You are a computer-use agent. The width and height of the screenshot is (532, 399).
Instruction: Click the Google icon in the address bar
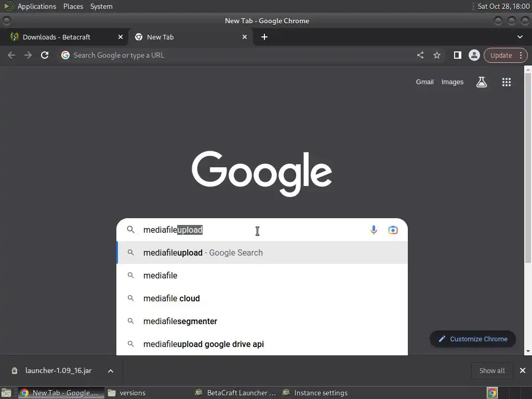pyautogui.click(x=65, y=55)
